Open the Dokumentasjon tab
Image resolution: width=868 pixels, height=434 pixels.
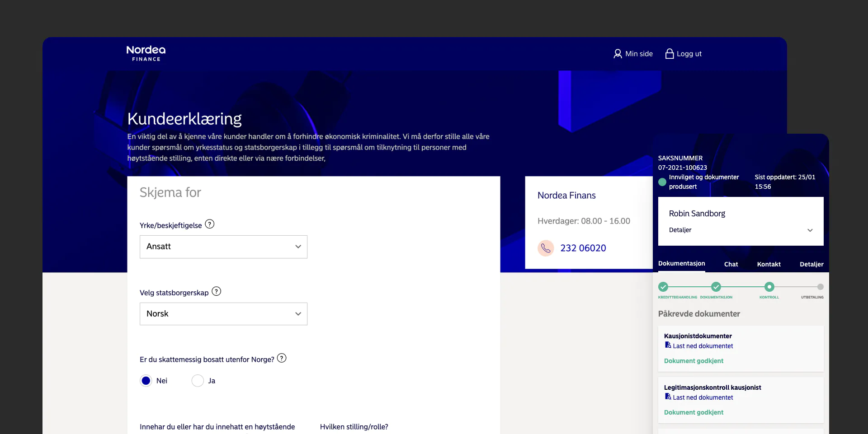click(681, 263)
